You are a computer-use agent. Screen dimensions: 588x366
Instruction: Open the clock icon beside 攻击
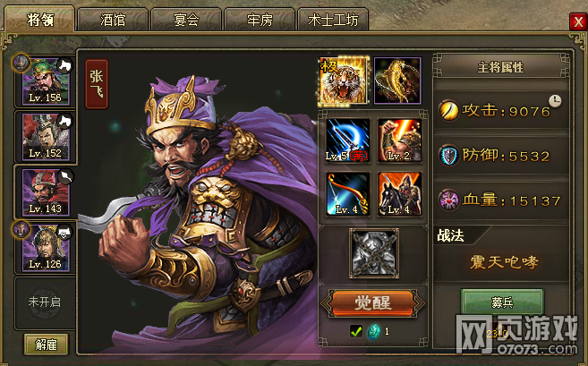(555, 101)
